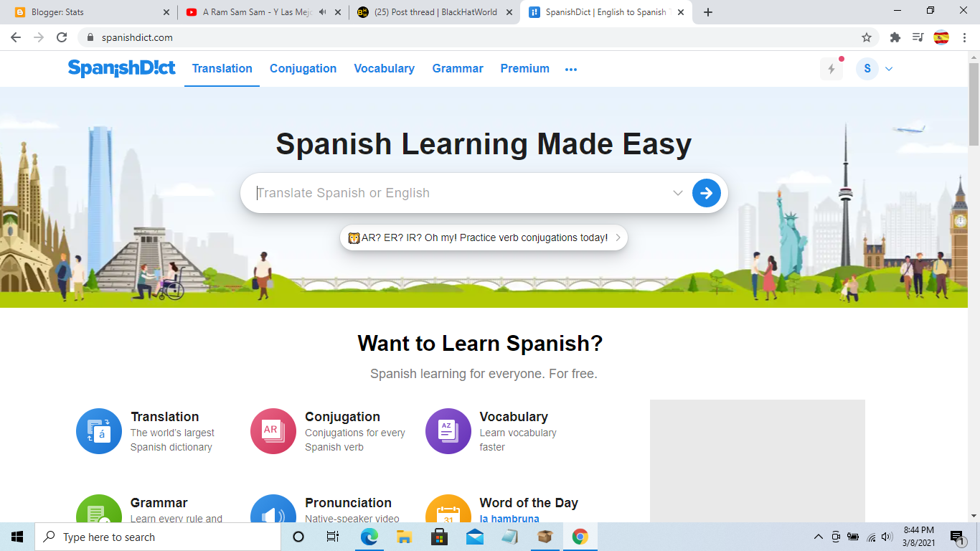Image resolution: width=980 pixels, height=551 pixels.
Task: Click the SpanishDict logo
Action: coord(121,68)
